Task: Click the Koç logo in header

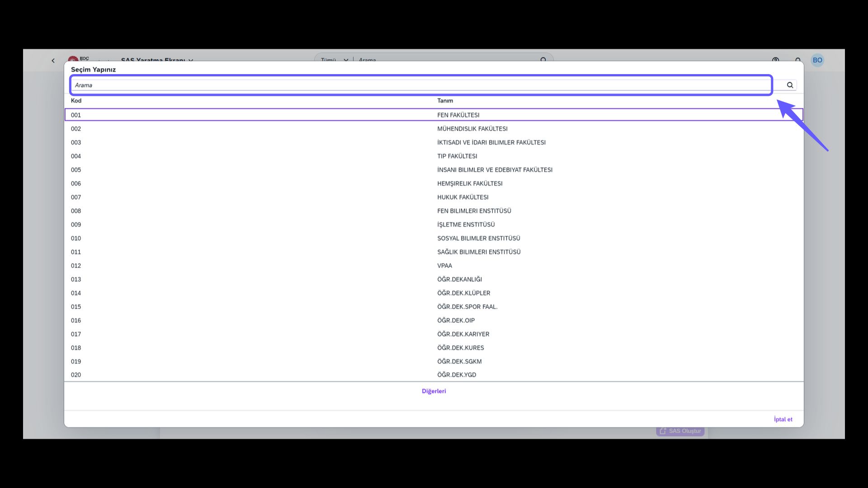Action: (78, 59)
